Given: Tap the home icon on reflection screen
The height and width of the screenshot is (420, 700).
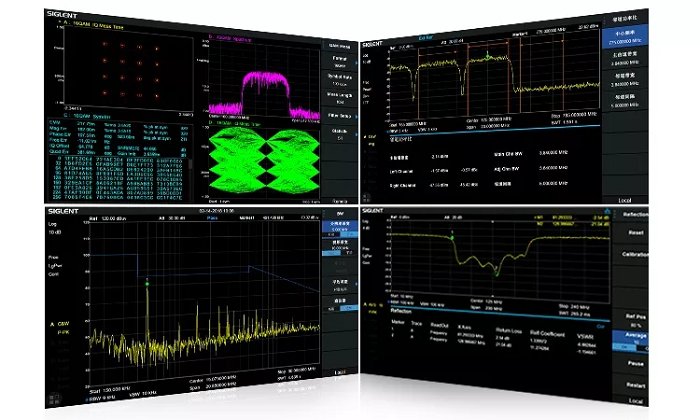Looking at the screenshot, I should 607,211.
